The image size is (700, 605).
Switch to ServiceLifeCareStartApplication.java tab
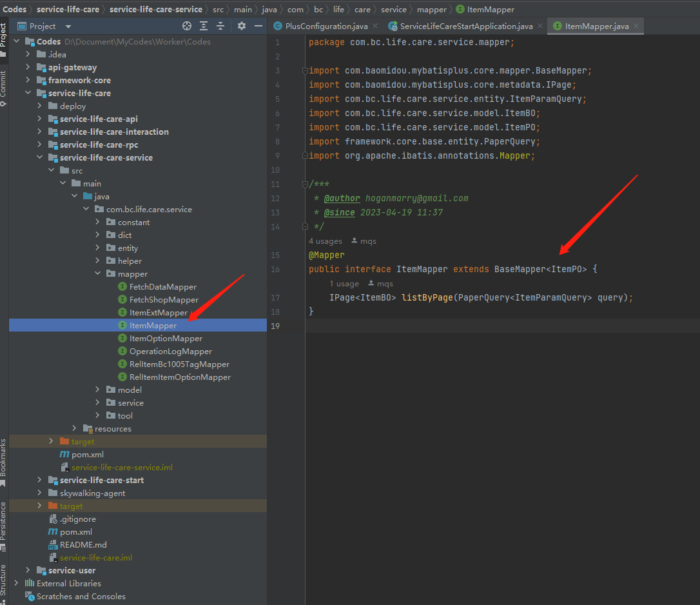466,26
